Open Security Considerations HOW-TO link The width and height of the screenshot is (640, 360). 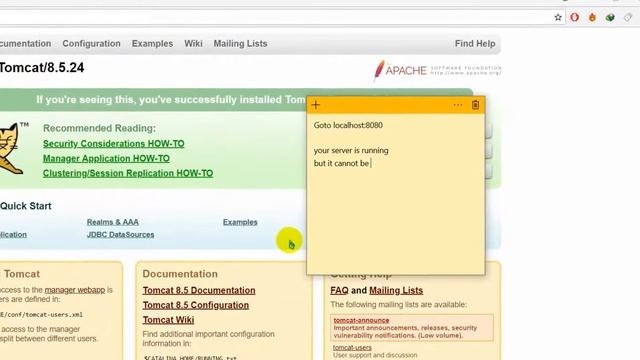coord(113,144)
